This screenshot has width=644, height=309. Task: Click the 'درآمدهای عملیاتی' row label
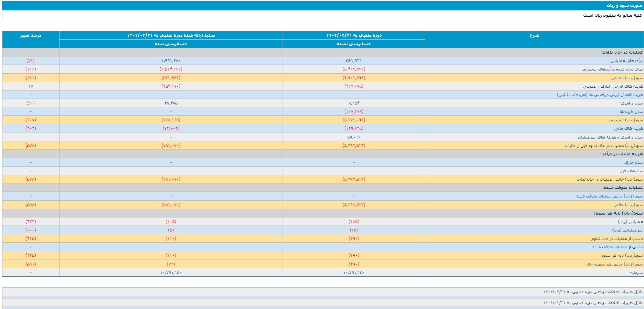coord(626,61)
